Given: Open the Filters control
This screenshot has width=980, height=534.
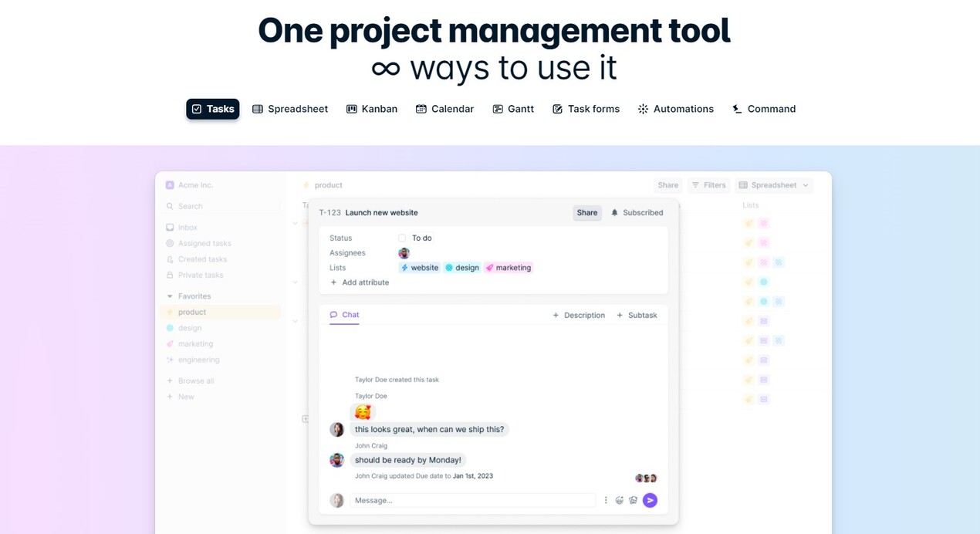Looking at the screenshot, I should [708, 185].
